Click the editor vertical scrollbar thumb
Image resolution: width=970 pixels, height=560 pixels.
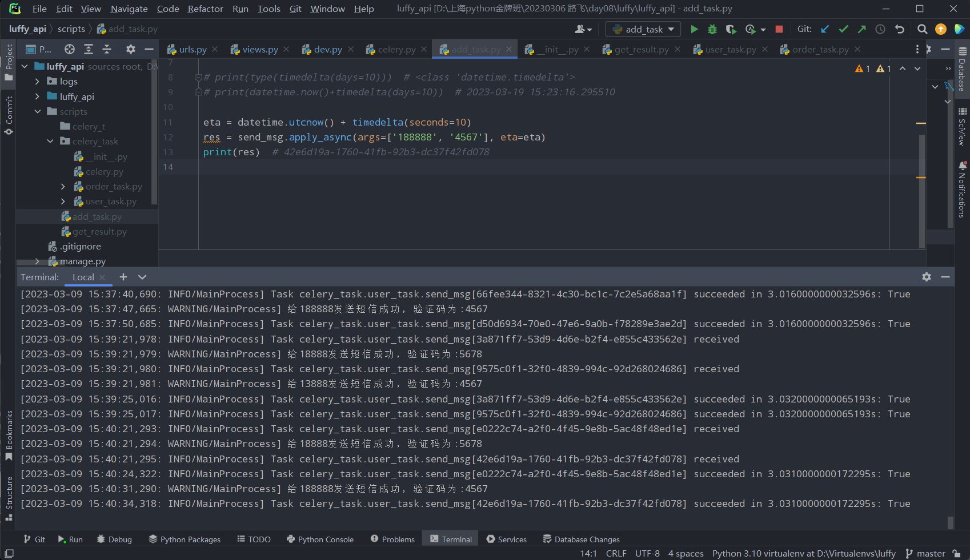pos(922,192)
